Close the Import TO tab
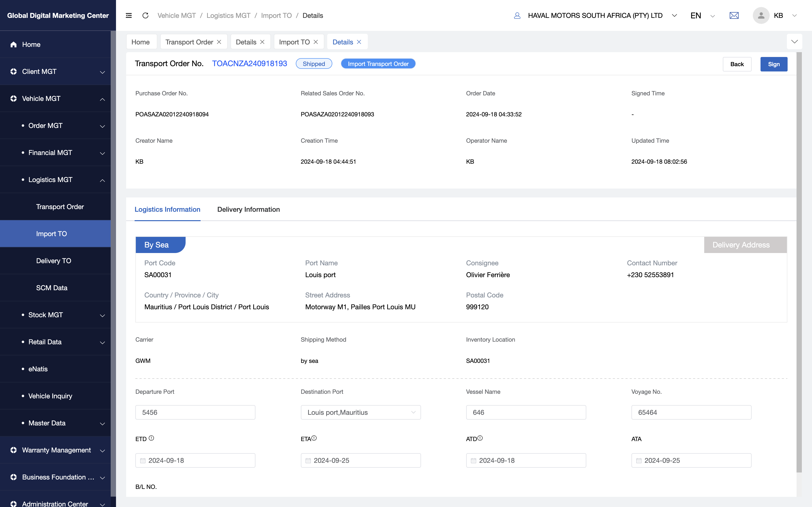The height and width of the screenshot is (507, 812). (316, 42)
